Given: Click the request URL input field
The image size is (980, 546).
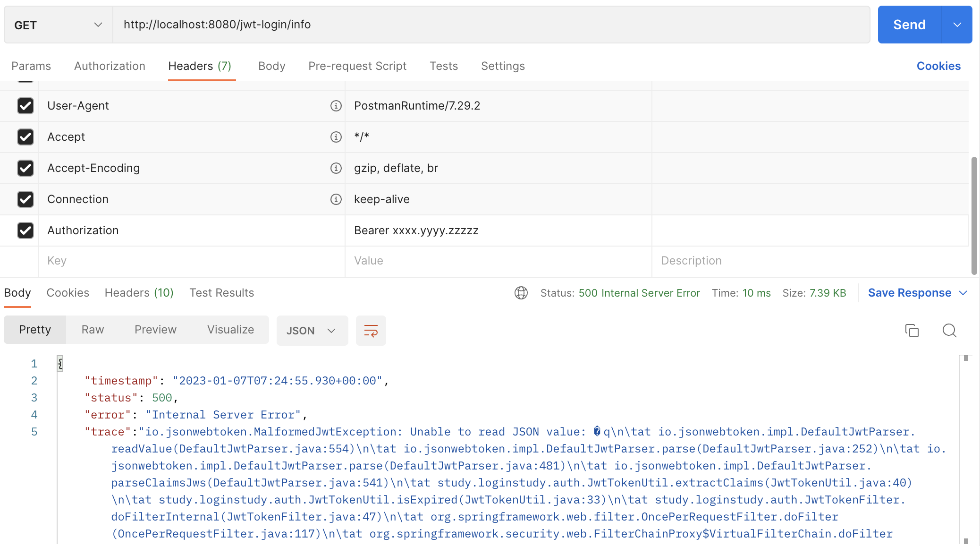Looking at the screenshot, I should tap(491, 25).
